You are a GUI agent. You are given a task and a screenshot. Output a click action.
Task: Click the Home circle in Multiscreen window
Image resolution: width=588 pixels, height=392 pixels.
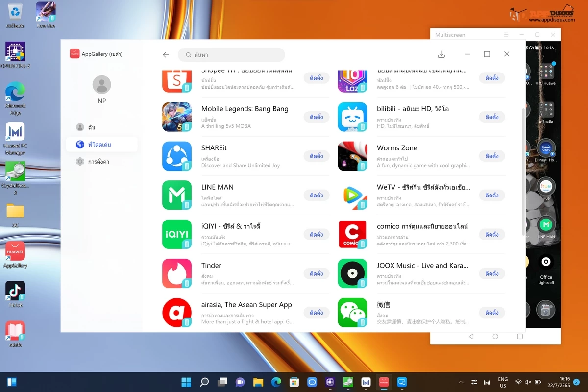click(x=495, y=337)
